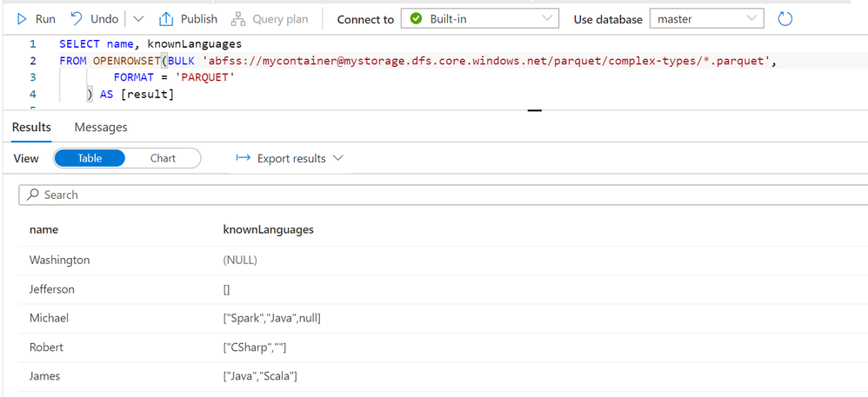Viewport: 868px width, 397px height.
Task: Sort by the knownLanguages column header
Action: [x=268, y=230]
